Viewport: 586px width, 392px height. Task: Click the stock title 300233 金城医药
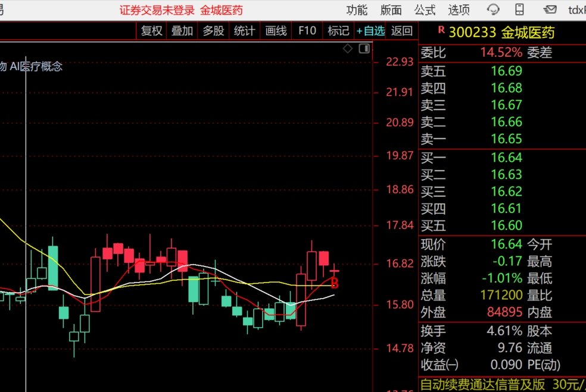tap(501, 33)
